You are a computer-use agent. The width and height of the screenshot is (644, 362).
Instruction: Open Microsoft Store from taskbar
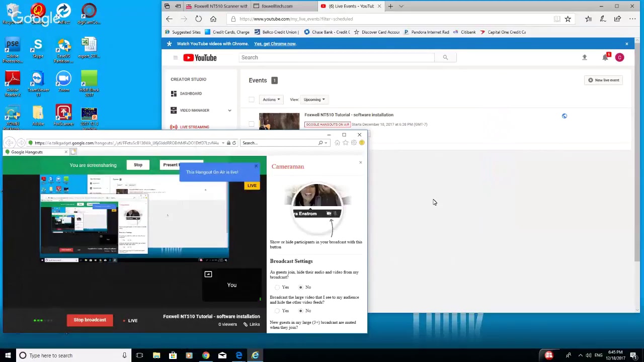173,355
